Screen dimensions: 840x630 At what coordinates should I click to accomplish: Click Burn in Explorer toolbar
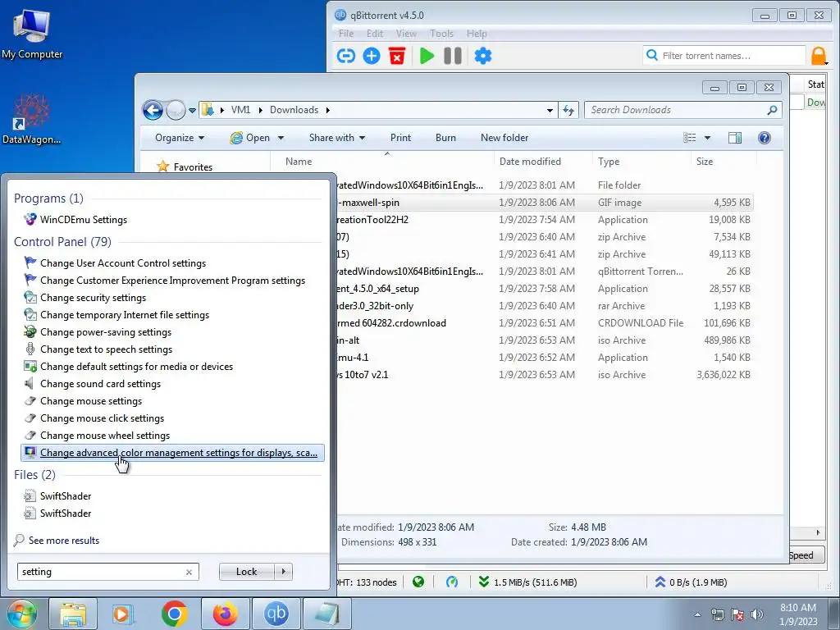coord(445,138)
